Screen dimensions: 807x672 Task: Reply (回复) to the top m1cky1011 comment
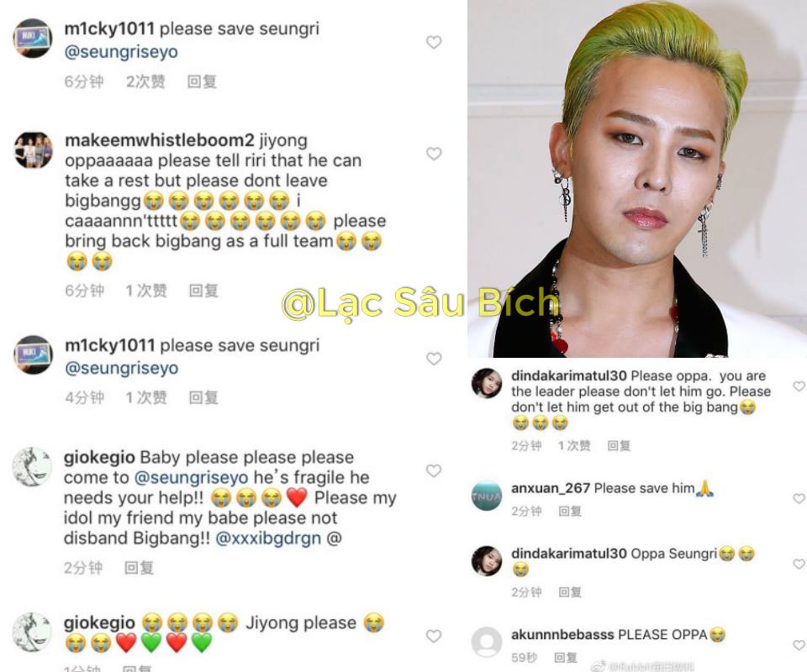(202, 81)
